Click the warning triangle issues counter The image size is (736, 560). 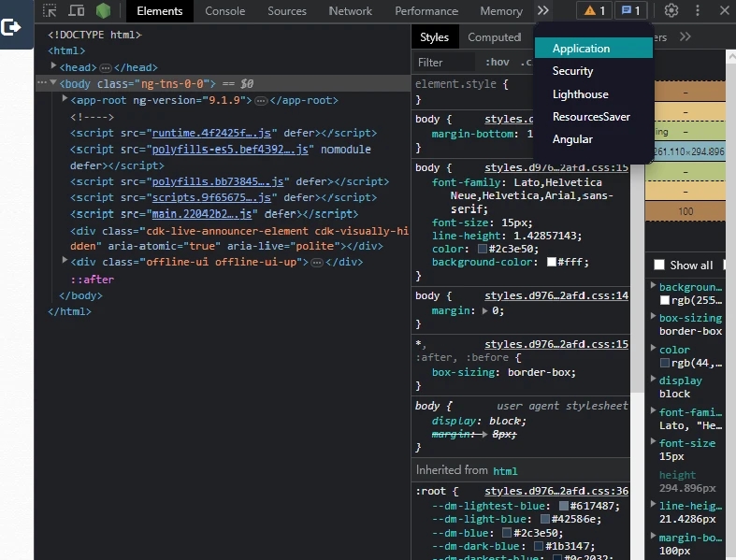coord(594,10)
